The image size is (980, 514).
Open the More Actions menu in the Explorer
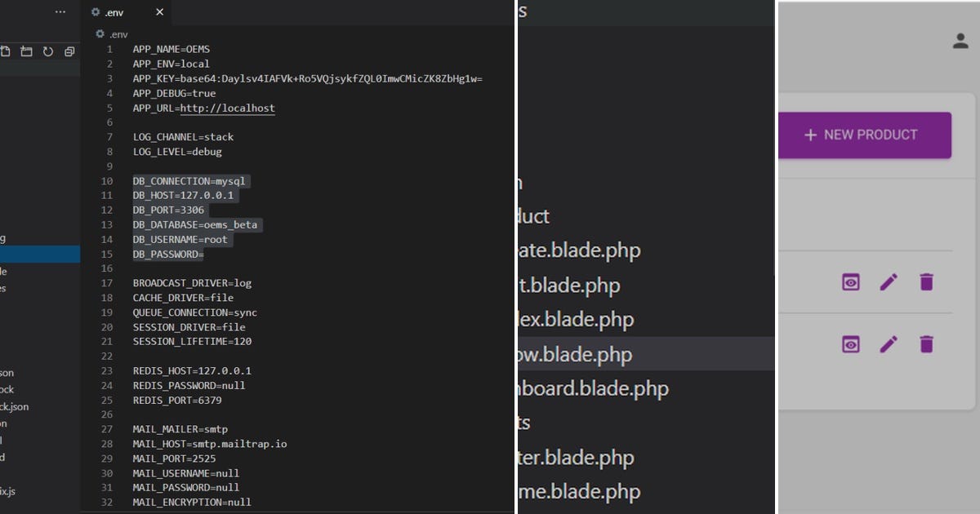point(60,11)
